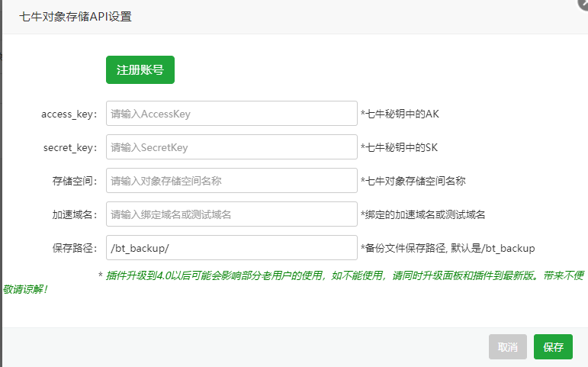
Task: Click the dialog title 七牛对象存储API设置
Action: [76, 17]
